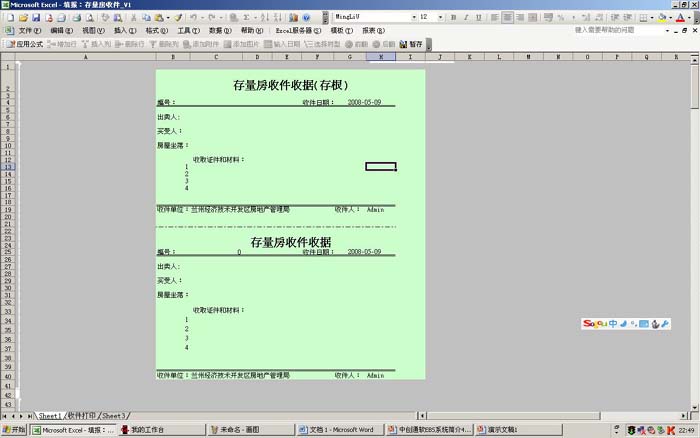Toggle bold formatting
Image resolution: width=700 pixels, height=438 pixels.
(x=455, y=18)
